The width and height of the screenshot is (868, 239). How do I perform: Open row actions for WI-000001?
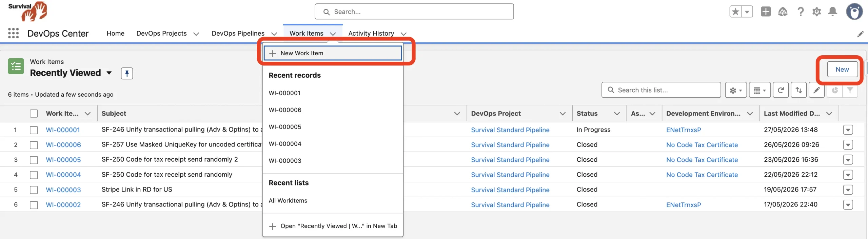click(848, 130)
